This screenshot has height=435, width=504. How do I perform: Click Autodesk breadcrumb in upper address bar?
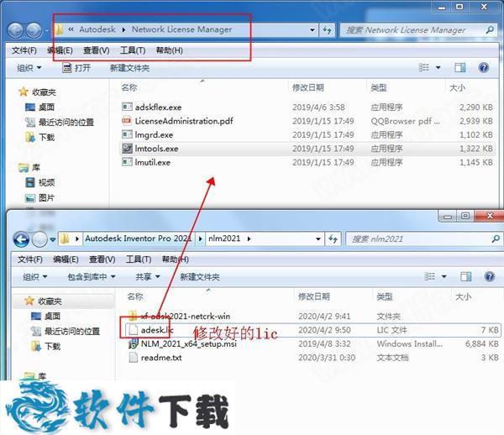point(97,29)
